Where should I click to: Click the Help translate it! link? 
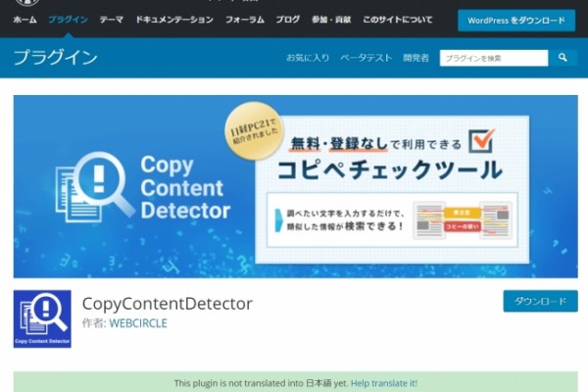point(384,383)
